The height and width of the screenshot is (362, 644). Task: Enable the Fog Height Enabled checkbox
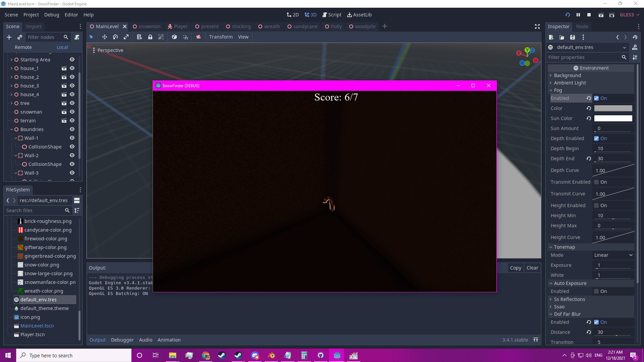tap(596, 205)
